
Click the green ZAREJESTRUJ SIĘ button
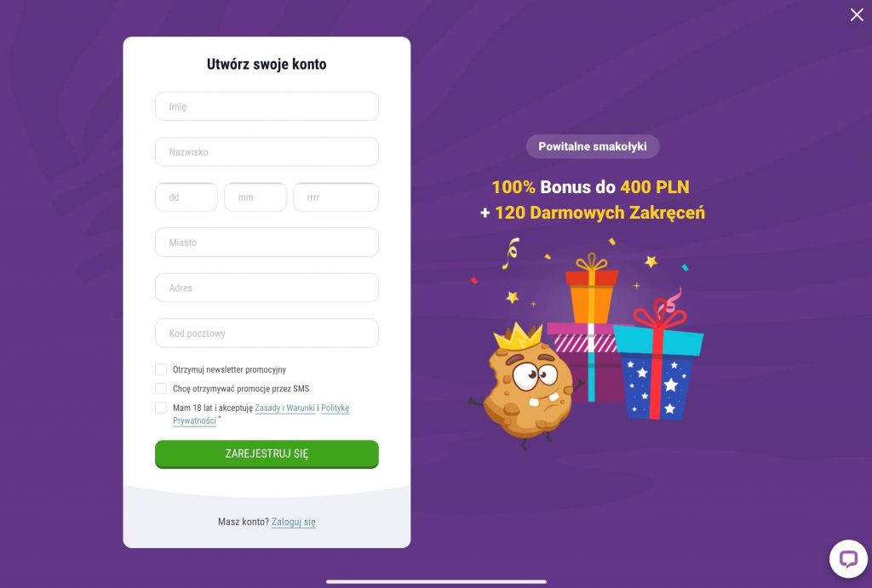click(267, 454)
